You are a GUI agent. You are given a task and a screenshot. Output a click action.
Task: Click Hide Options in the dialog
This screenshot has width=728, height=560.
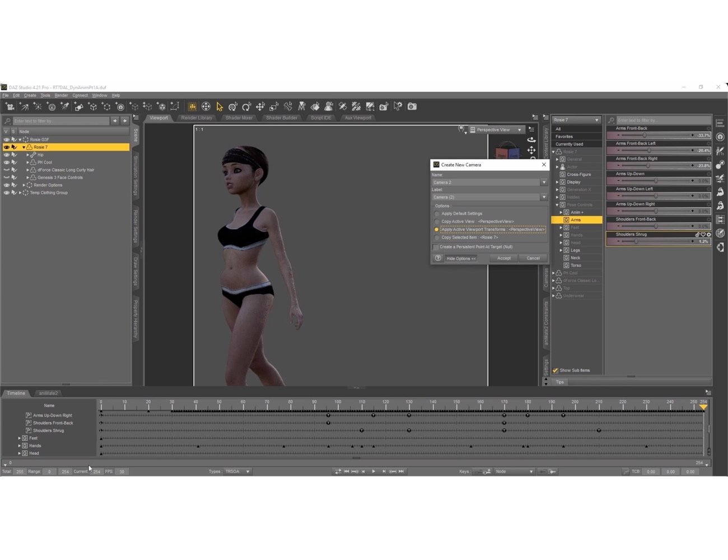[460, 258]
